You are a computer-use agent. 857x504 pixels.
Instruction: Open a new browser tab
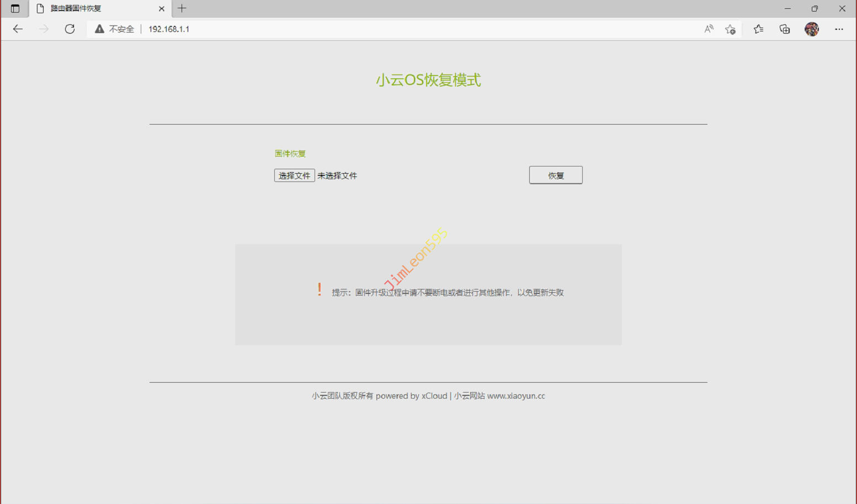(182, 9)
